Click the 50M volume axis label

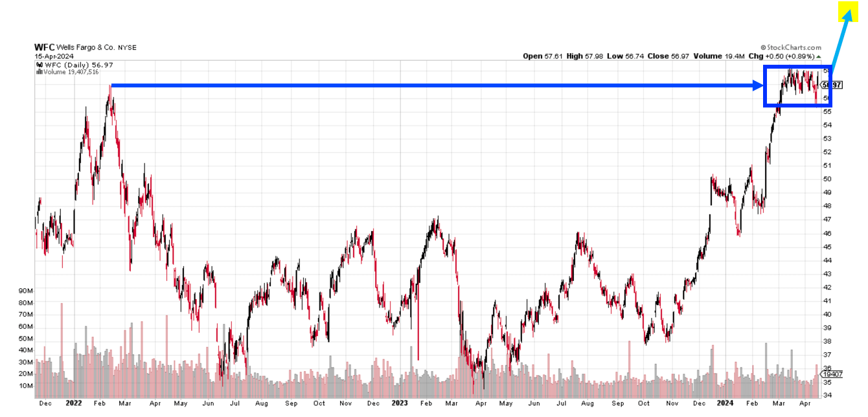coord(26,339)
